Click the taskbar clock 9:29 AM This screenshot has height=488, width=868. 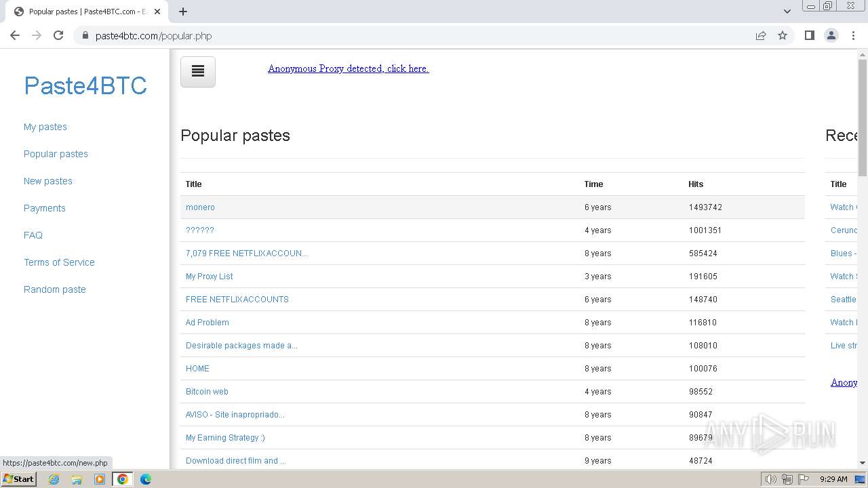833,479
